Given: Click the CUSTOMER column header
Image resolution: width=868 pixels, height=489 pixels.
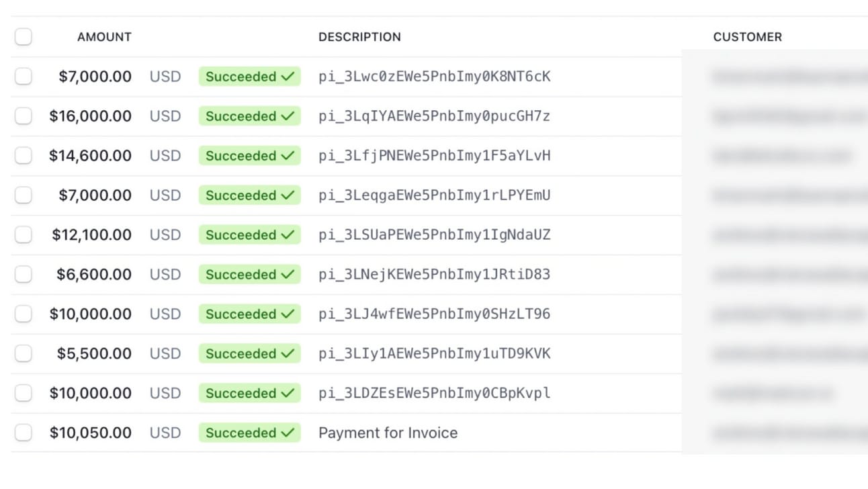Looking at the screenshot, I should (748, 37).
